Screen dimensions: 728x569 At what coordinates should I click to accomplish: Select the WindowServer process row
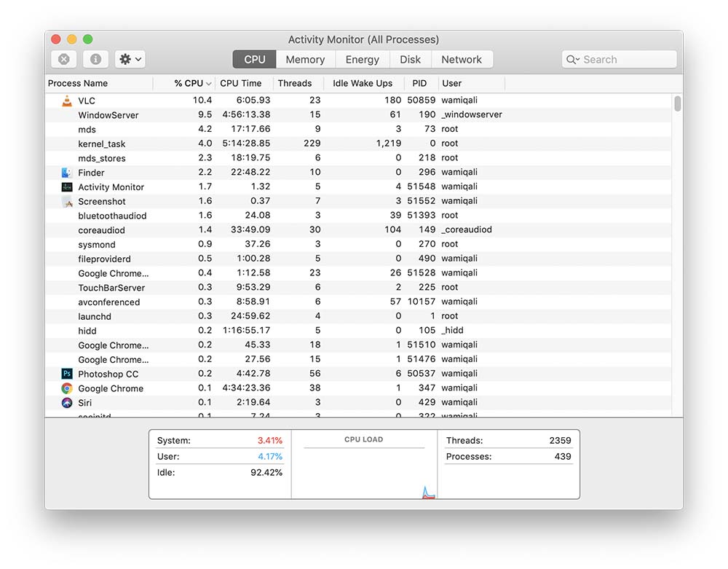pos(358,115)
